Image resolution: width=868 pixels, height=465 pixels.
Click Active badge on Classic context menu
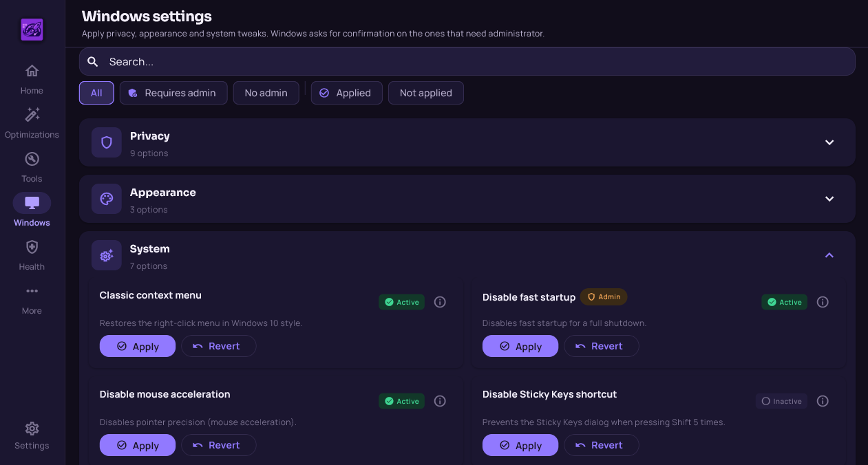click(x=402, y=302)
